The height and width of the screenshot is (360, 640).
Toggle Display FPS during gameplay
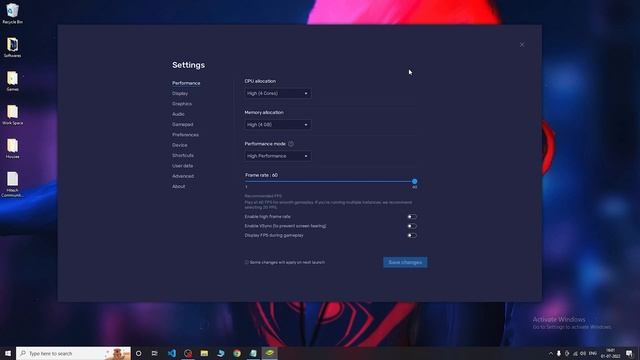click(x=412, y=236)
